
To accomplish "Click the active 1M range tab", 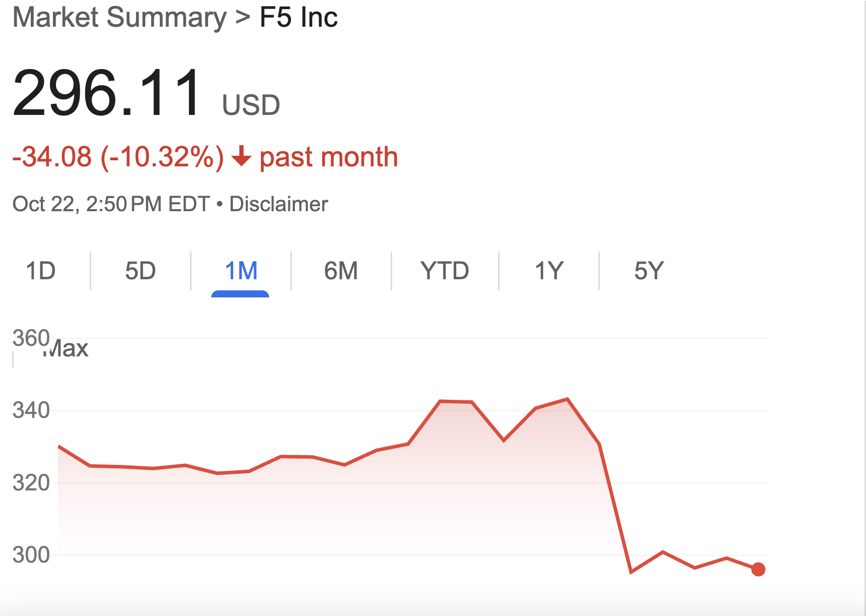I will point(241,271).
